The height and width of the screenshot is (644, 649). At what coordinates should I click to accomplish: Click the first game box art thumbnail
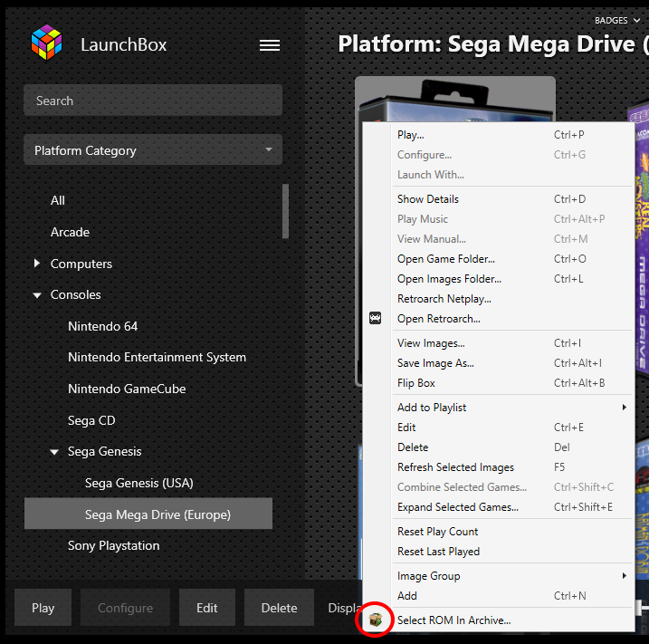coord(455,100)
